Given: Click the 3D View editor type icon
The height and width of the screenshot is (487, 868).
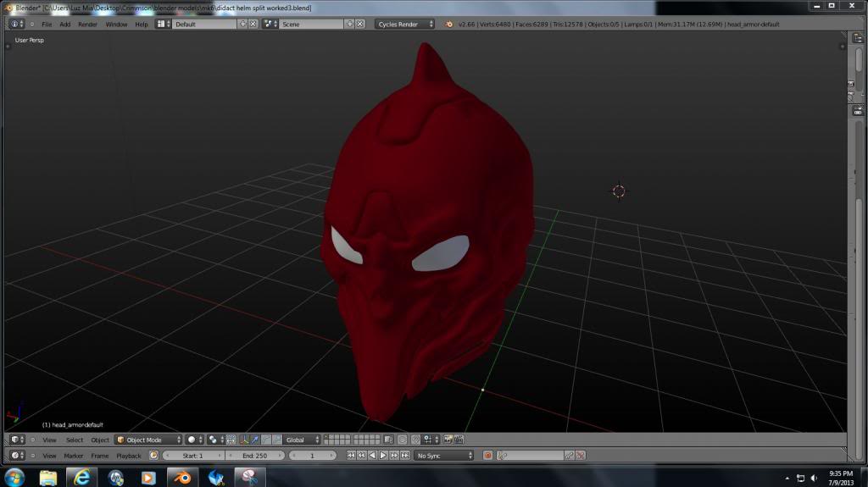Looking at the screenshot, I should (x=18, y=440).
